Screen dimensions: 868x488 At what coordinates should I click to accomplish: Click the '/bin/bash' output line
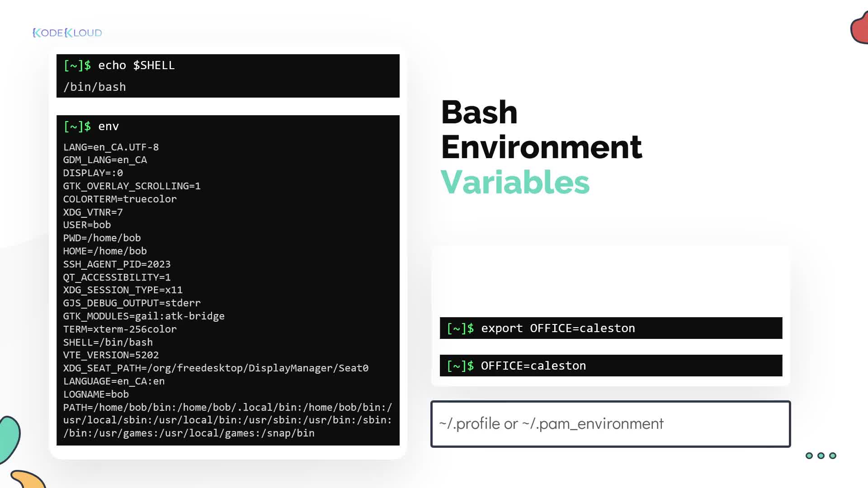(94, 87)
